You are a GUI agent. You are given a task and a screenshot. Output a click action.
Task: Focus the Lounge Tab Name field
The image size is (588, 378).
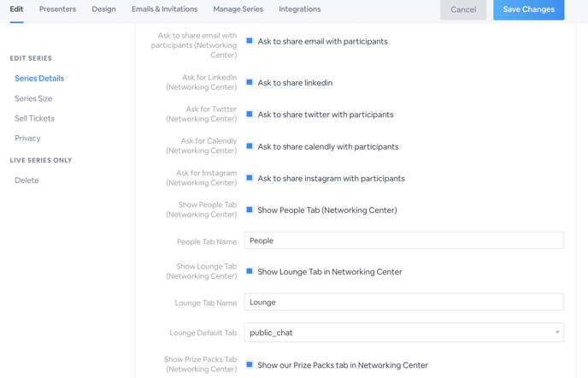(x=404, y=302)
